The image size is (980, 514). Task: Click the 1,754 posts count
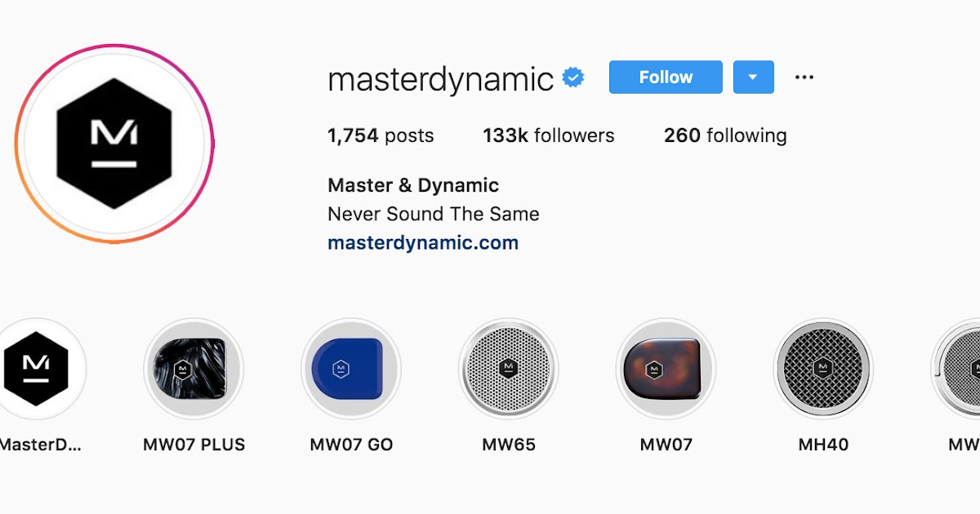[x=381, y=135]
